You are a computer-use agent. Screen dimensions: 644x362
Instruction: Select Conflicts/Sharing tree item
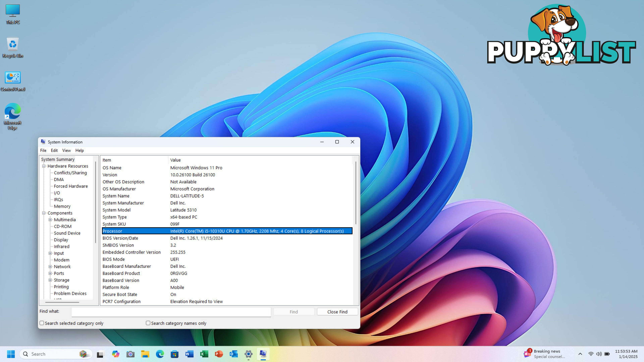(x=70, y=173)
